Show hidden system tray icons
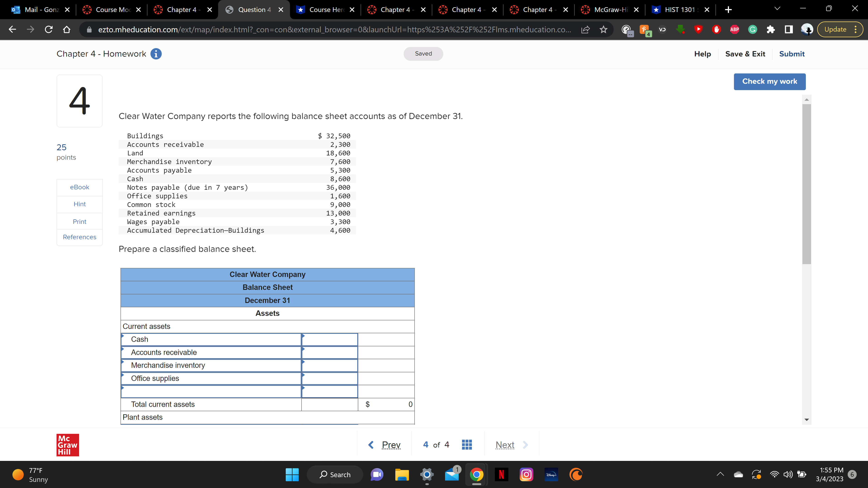This screenshot has height=488, width=868. tap(720, 474)
